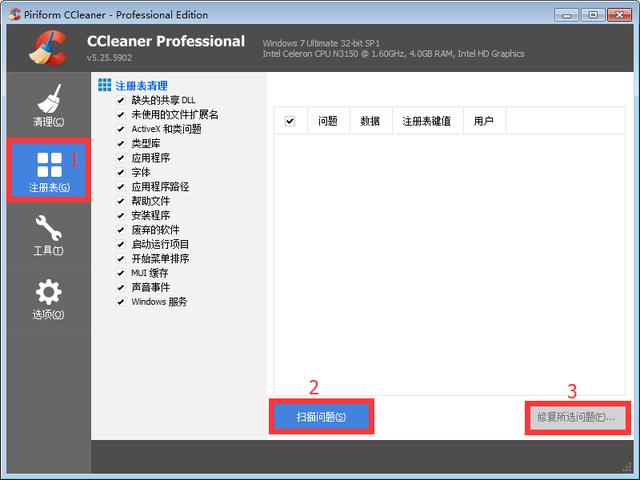Image resolution: width=640 pixels, height=480 pixels.
Task: Uncheck 缺失的共享 DLL
Action: point(121,100)
